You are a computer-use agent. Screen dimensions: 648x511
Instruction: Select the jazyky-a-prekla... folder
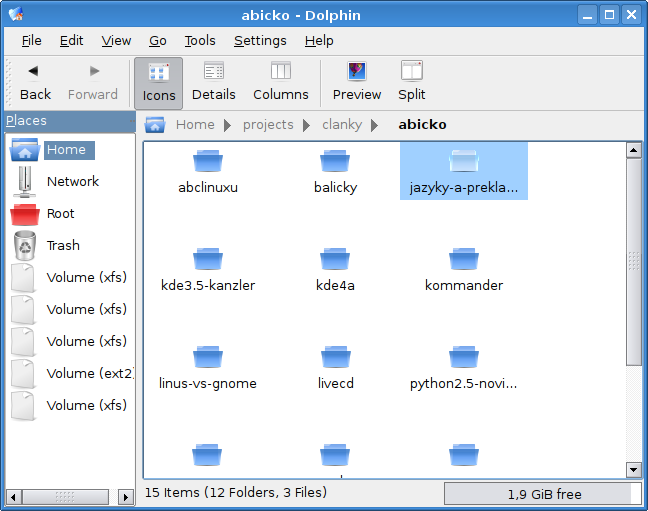pos(464,171)
